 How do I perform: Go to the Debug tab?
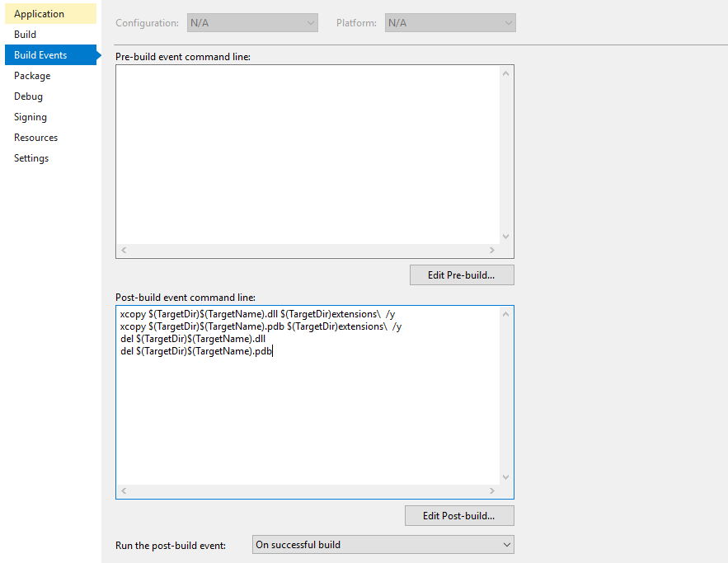coord(28,96)
